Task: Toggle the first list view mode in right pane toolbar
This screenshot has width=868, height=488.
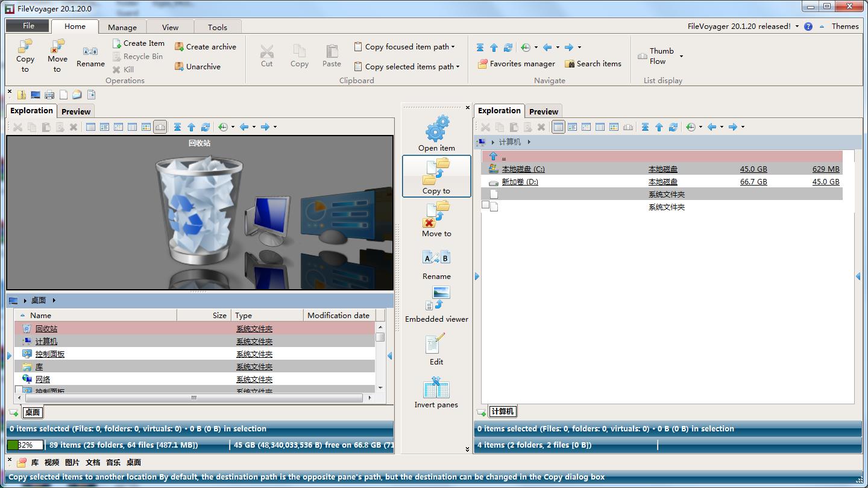Action: coord(558,127)
